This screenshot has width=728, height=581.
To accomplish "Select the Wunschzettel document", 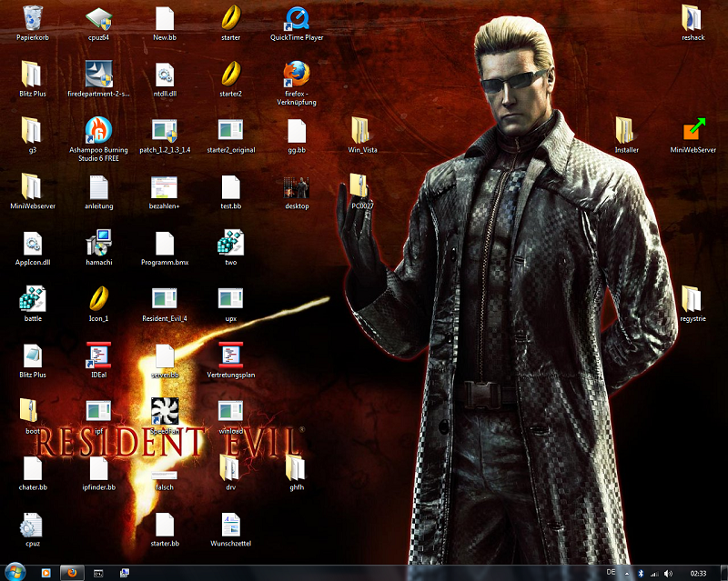I will tap(231, 525).
